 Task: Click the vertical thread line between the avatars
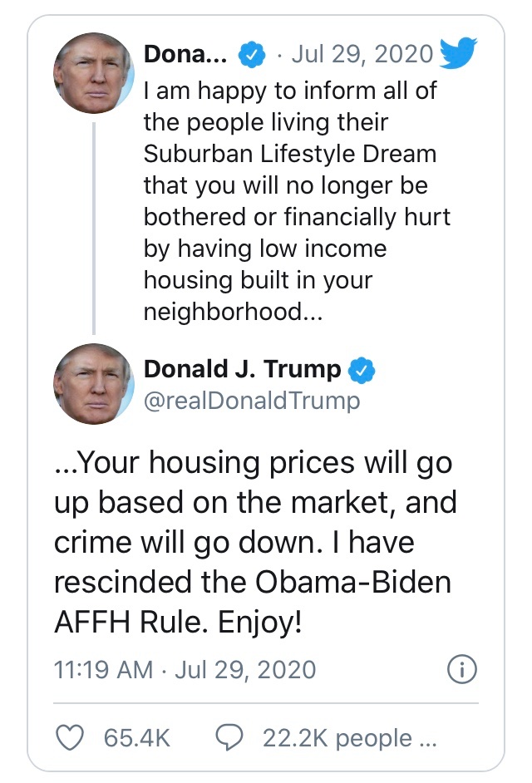[x=93, y=226]
